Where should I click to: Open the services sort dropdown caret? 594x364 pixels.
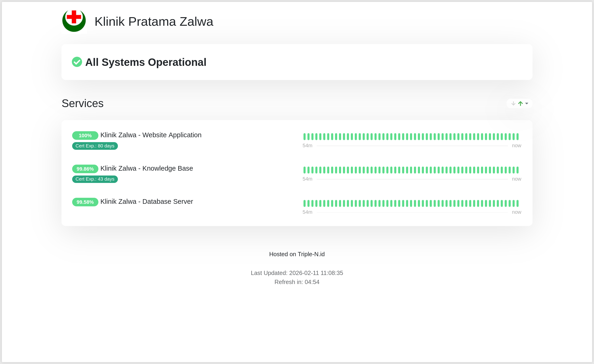(x=527, y=104)
